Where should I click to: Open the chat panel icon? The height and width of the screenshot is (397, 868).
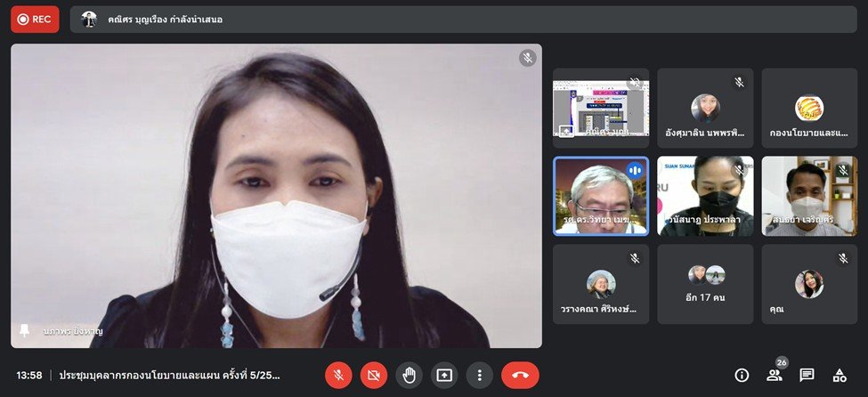pyautogui.click(x=807, y=375)
